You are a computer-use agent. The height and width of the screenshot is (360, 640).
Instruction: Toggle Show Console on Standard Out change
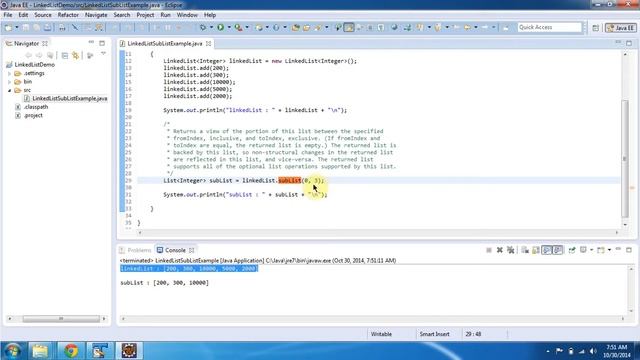(547, 250)
